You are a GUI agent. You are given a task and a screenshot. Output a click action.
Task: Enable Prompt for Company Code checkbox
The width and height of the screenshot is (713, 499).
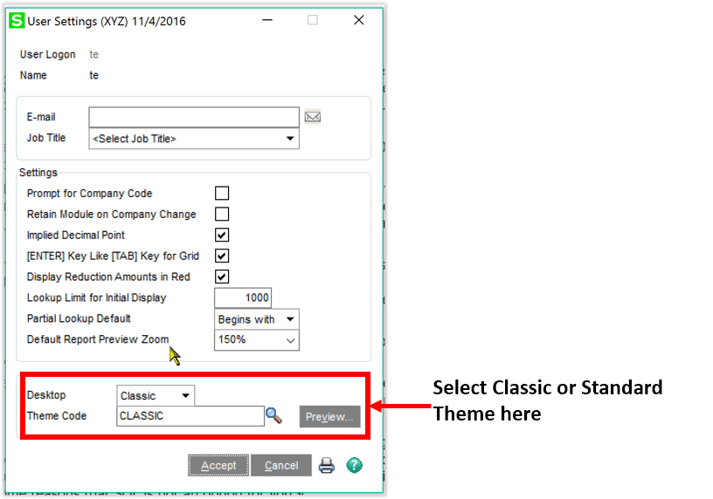(x=222, y=193)
